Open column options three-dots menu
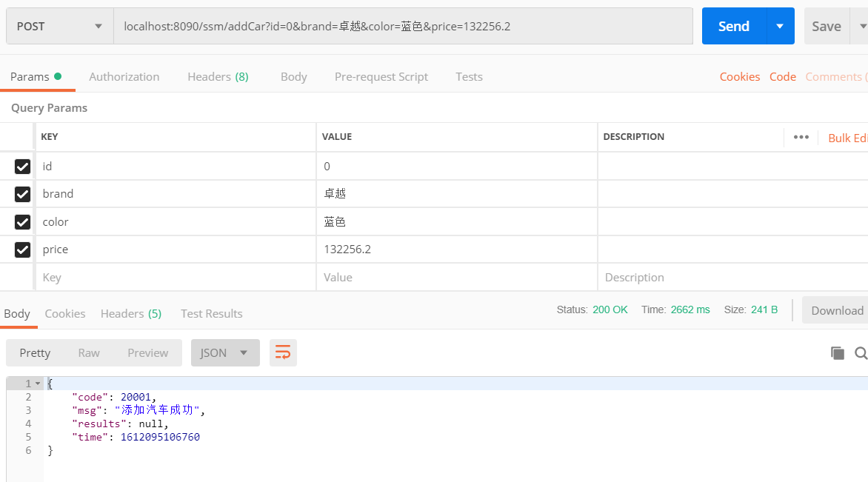The width and height of the screenshot is (868, 482). click(801, 137)
